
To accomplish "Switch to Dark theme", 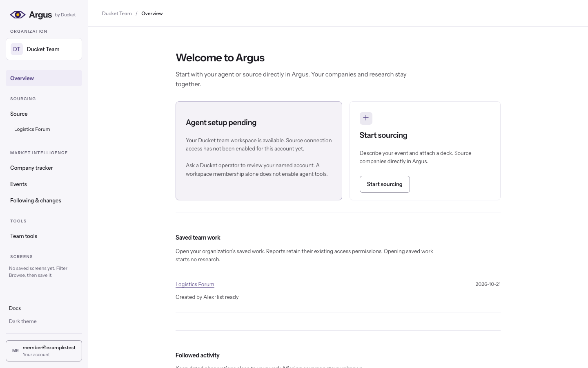I will [23, 321].
